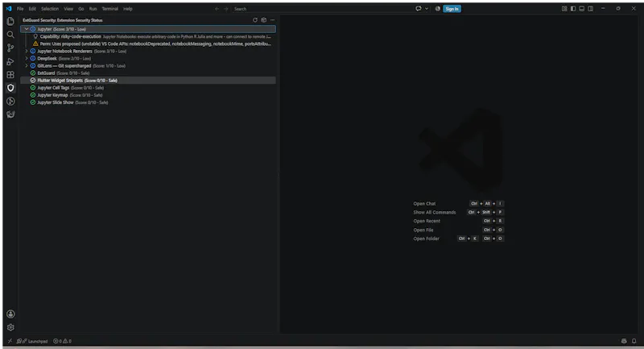Click the cube icon in ExtGuard panel header
Viewport: 644px width, 349px height.
(264, 19)
